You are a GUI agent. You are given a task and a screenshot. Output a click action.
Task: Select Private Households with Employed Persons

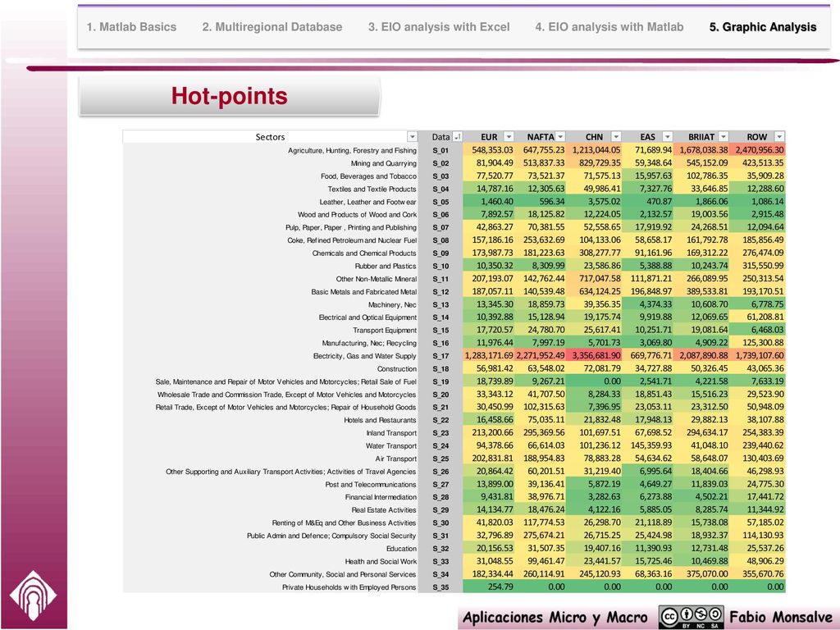tap(349, 587)
